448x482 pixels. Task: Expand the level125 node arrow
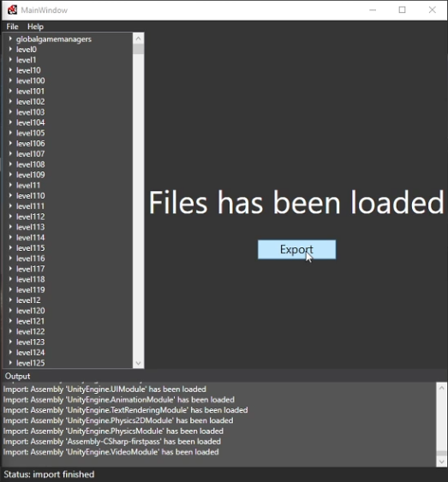[10, 363]
